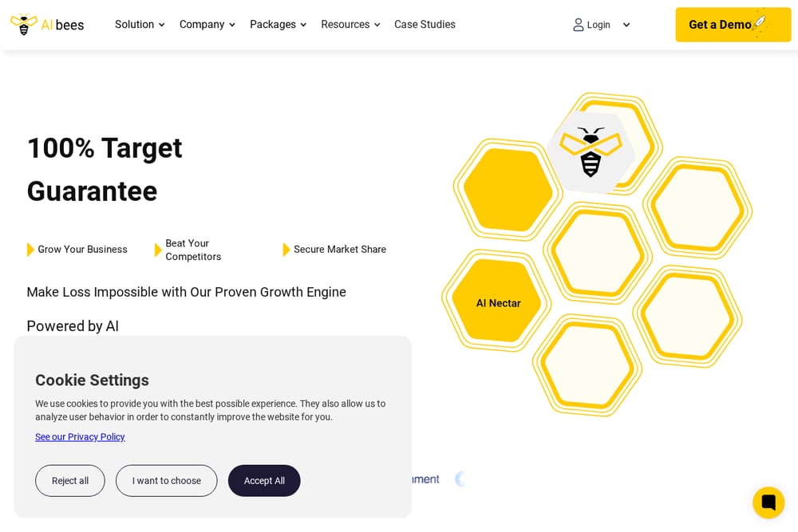Expand the chevron next to Login

tap(626, 25)
